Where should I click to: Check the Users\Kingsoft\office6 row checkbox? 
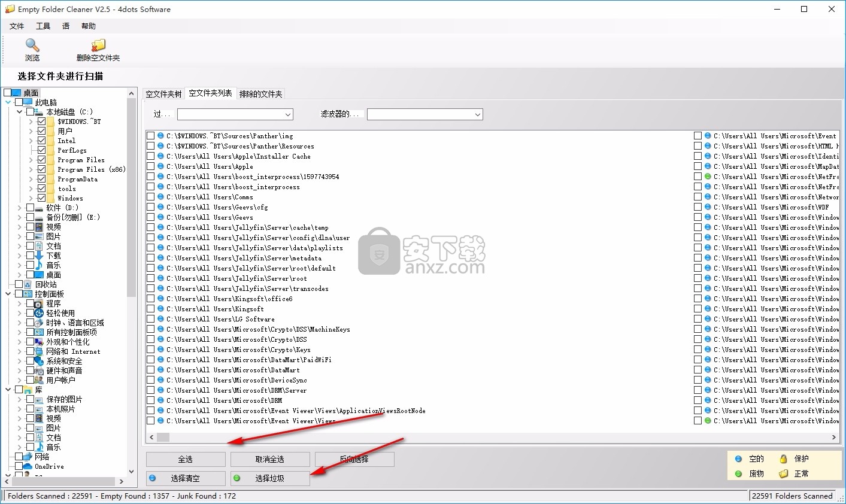pos(151,299)
